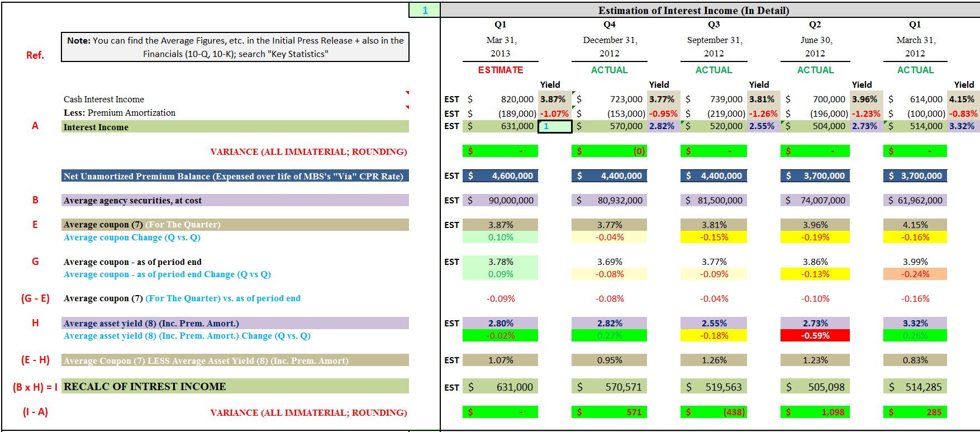The image size is (980, 432).
Task: Select the ACTUAL label under December 31, 2012
Action: pyautogui.click(x=610, y=70)
